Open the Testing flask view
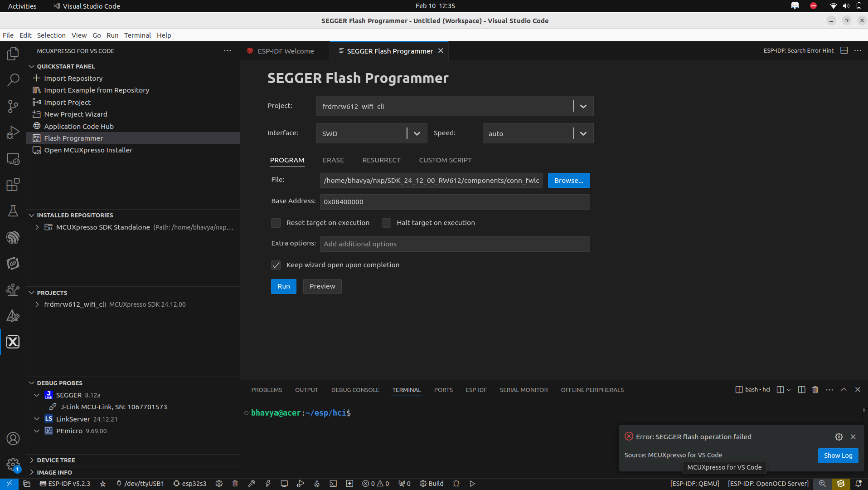The width and height of the screenshot is (868, 490). pyautogui.click(x=13, y=211)
